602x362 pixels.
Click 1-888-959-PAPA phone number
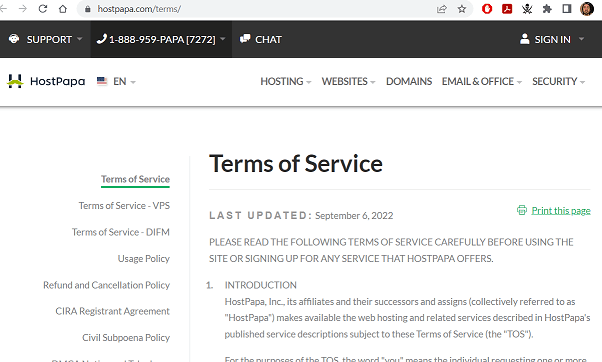point(162,39)
